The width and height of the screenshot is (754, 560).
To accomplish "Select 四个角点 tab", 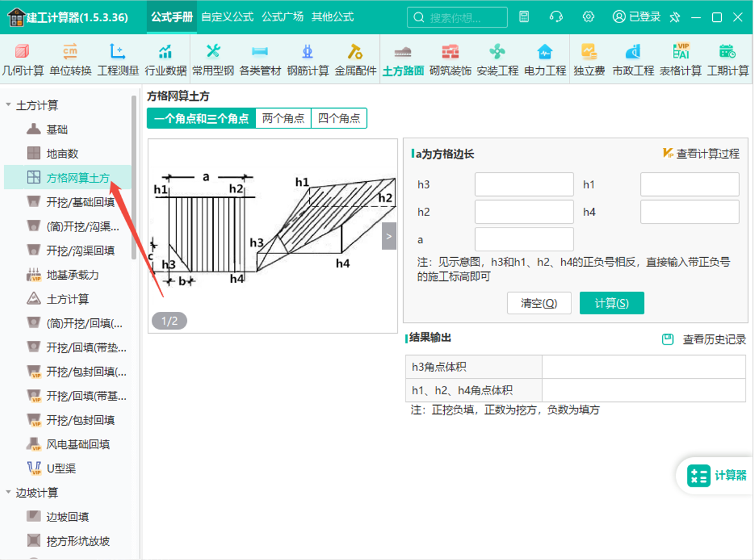I will coord(339,118).
